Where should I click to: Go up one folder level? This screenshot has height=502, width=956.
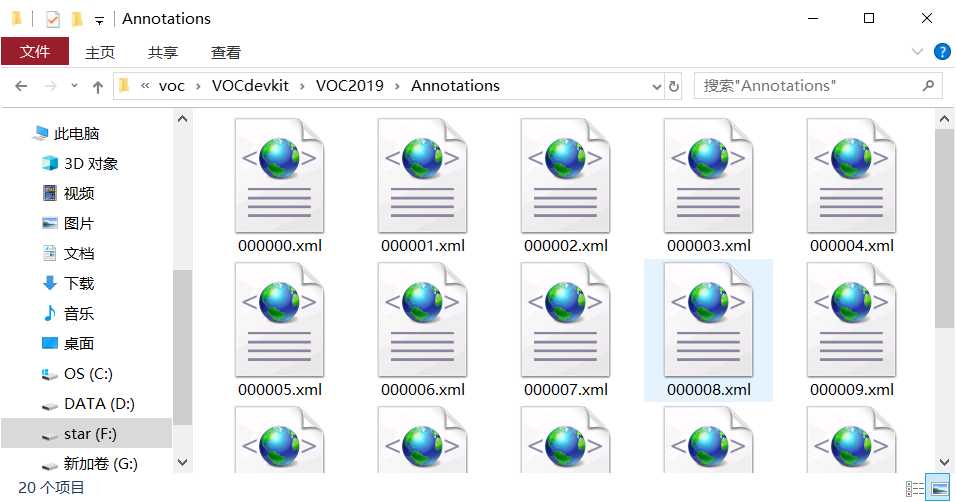pos(98,87)
